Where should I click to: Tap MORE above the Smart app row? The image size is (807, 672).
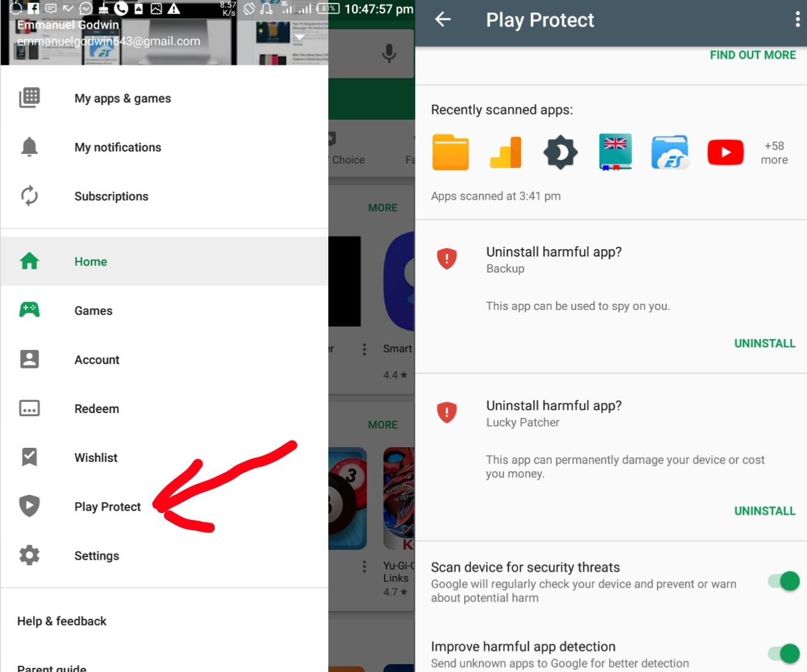click(x=383, y=208)
